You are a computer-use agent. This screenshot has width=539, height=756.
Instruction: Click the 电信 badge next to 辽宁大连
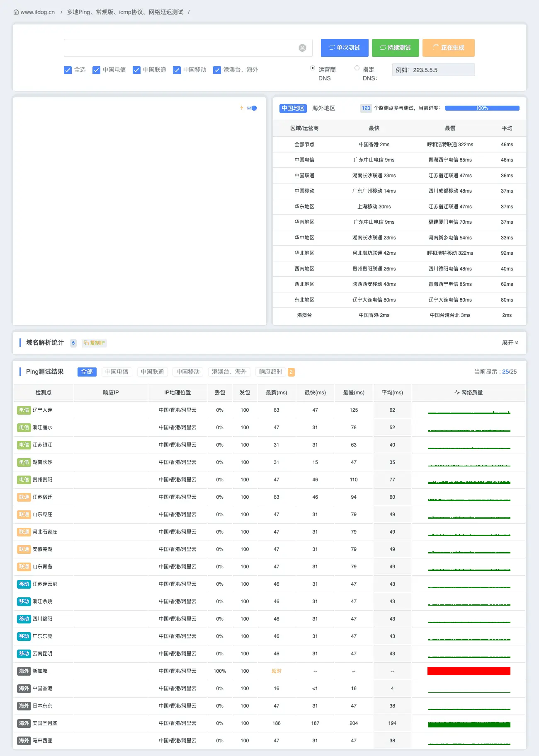pos(24,410)
